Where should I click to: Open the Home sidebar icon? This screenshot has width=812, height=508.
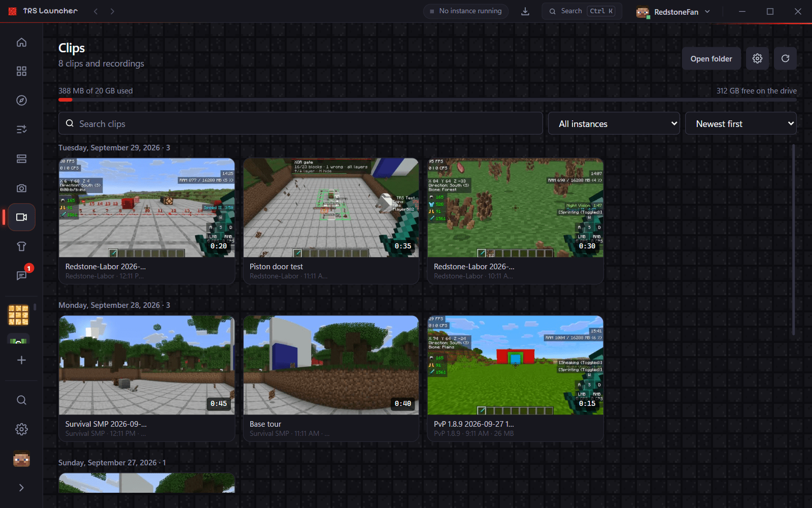tap(21, 42)
